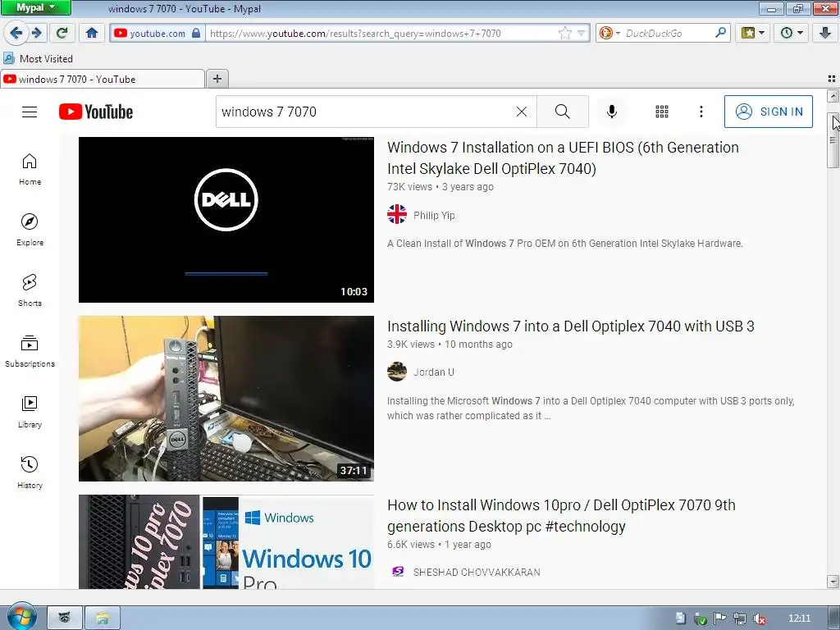This screenshot has height=630, width=840.
Task: Open the Optiplex 7040 hand-held PC thumbnail
Action: (226, 399)
